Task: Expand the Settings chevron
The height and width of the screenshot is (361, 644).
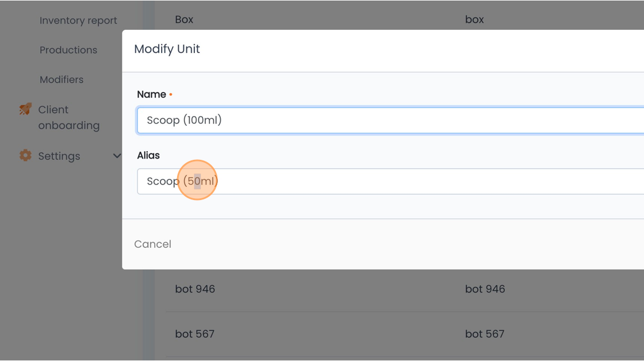Action: pos(117,156)
